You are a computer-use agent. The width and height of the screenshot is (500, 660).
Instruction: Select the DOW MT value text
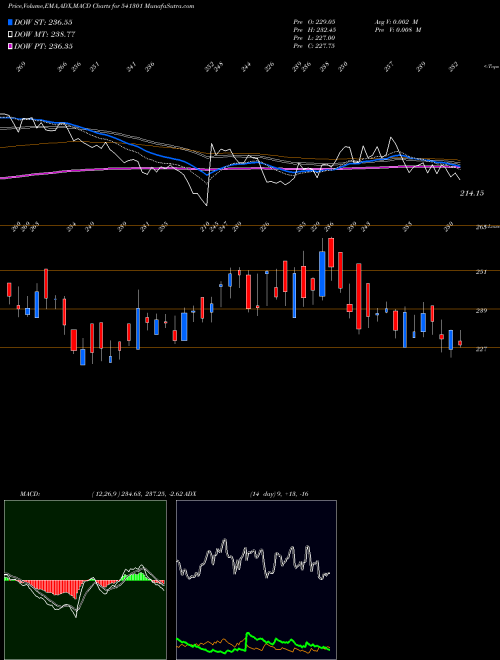[x=62, y=34]
